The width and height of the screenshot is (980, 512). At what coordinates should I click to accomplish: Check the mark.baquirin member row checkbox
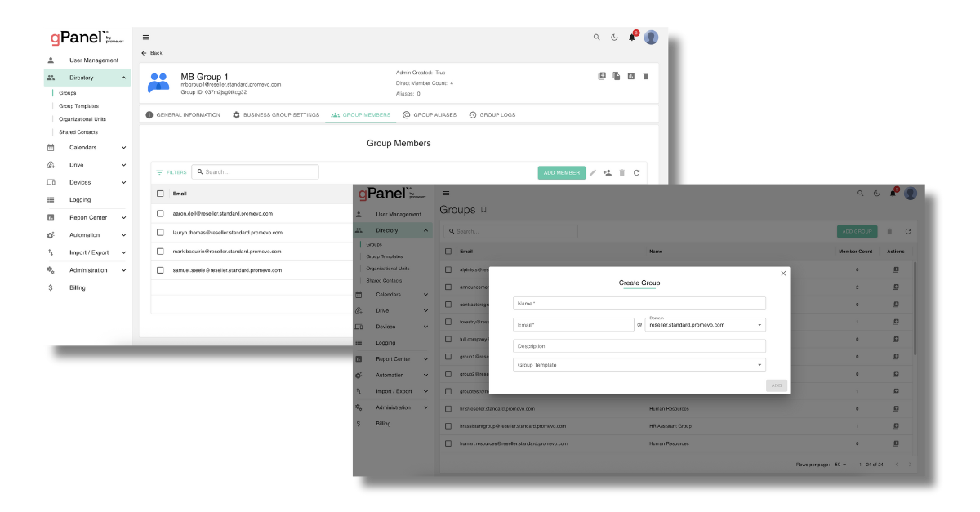tap(160, 252)
